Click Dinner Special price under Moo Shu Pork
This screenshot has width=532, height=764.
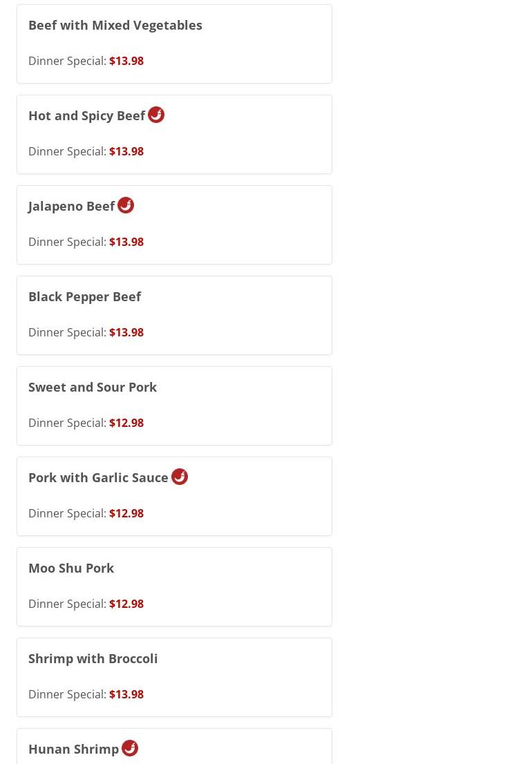(126, 604)
